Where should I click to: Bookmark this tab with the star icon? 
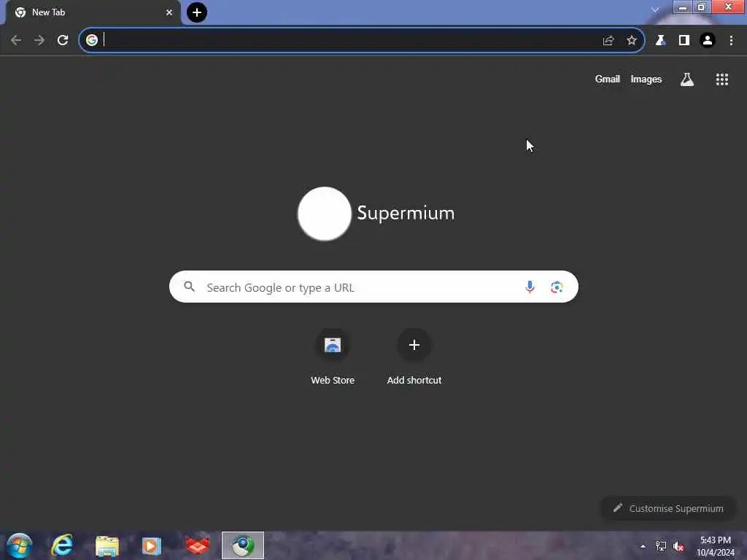click(631, 41)
